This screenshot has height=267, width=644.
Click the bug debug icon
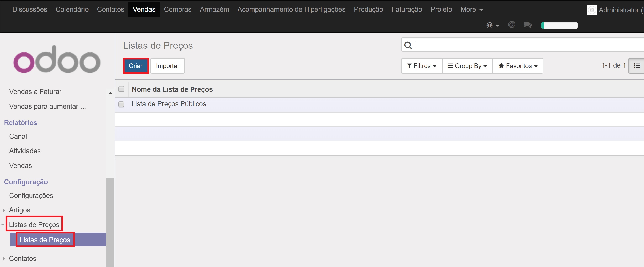tap(490, 25)
